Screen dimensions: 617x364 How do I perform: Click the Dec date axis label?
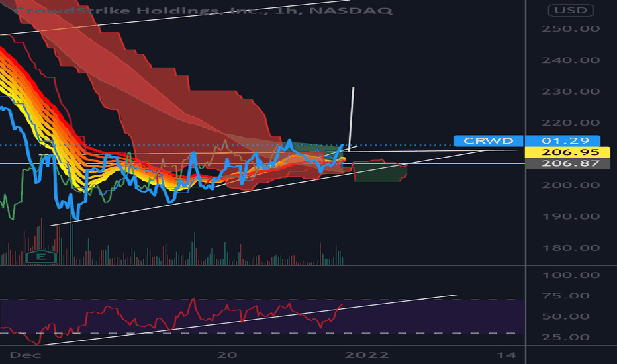(26, 355)
